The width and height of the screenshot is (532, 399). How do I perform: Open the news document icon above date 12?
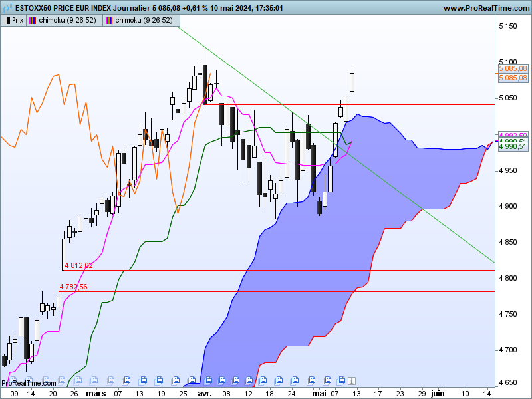tap(249, 380)
